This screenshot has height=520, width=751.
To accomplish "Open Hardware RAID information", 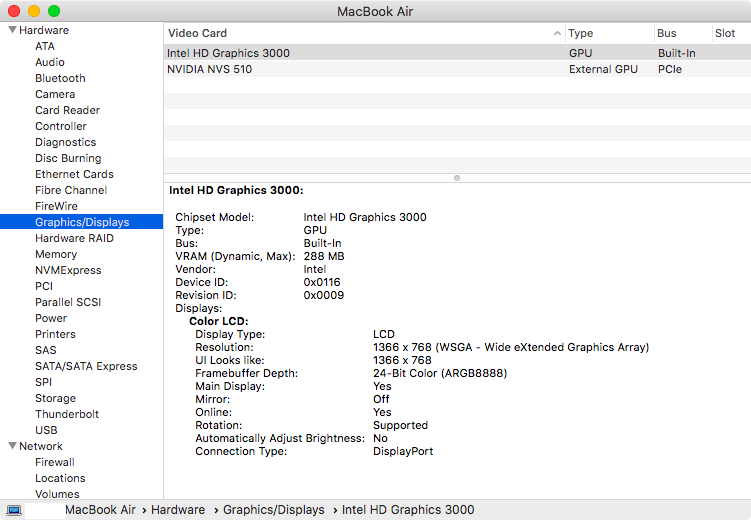I will point(74,238).
